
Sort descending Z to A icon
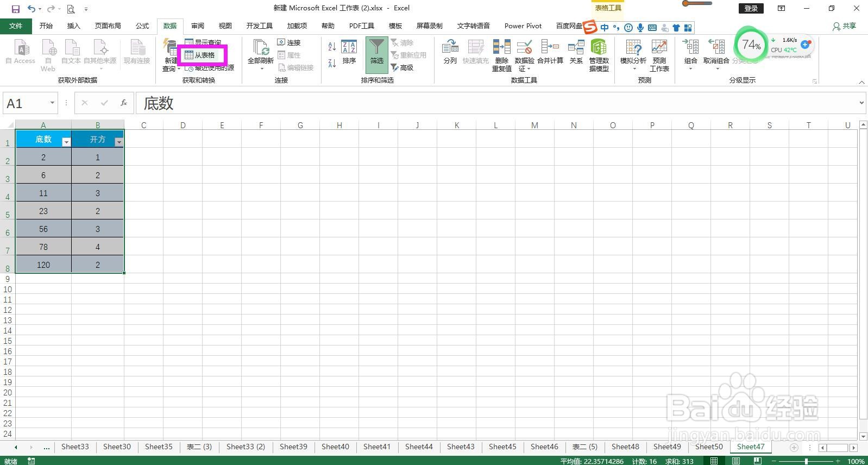[332, 63]
